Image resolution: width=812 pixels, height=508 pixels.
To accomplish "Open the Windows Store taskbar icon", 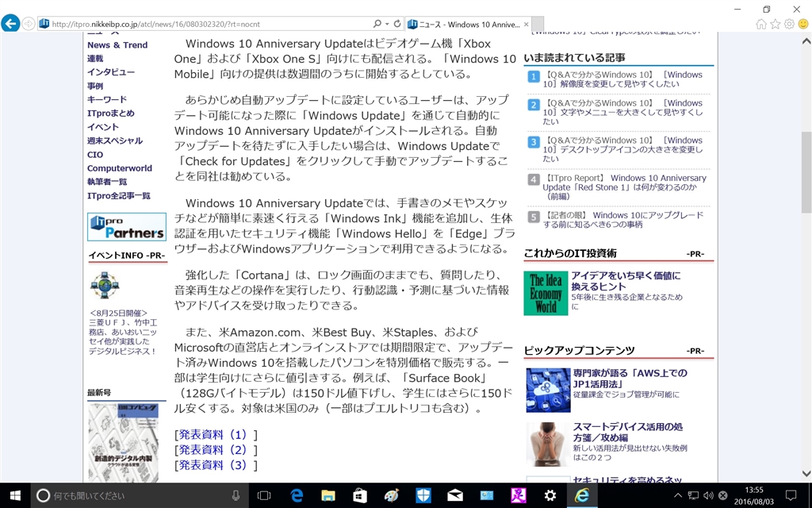I will coord(360,495).
